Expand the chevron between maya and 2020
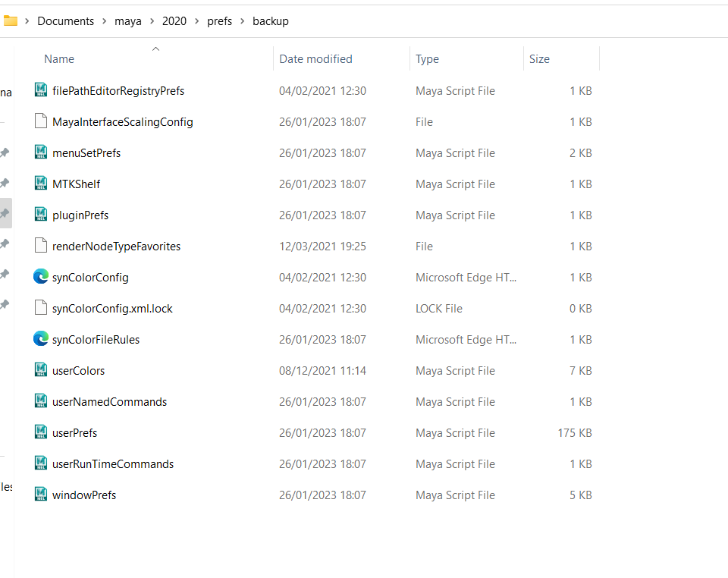 (x=152, y=21)
